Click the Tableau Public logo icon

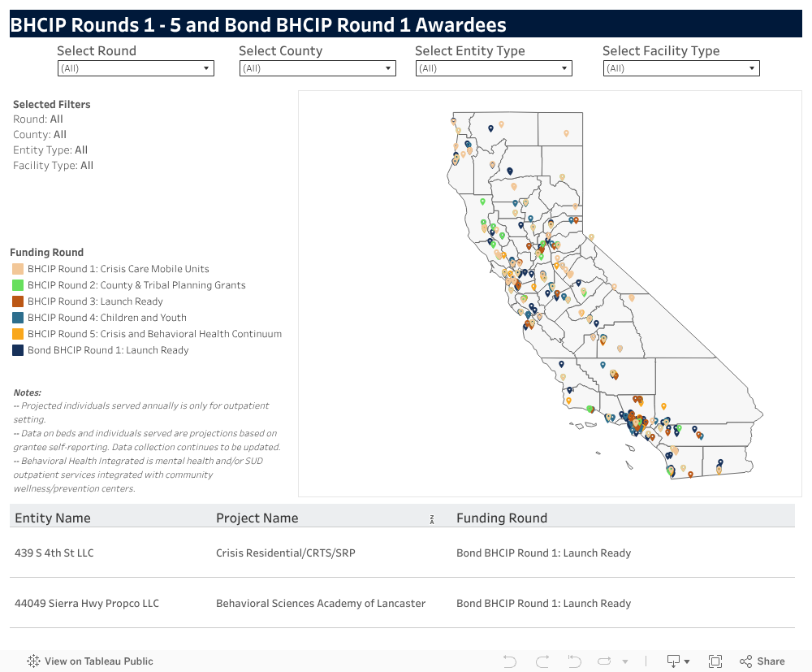click(x=33, y=661)
